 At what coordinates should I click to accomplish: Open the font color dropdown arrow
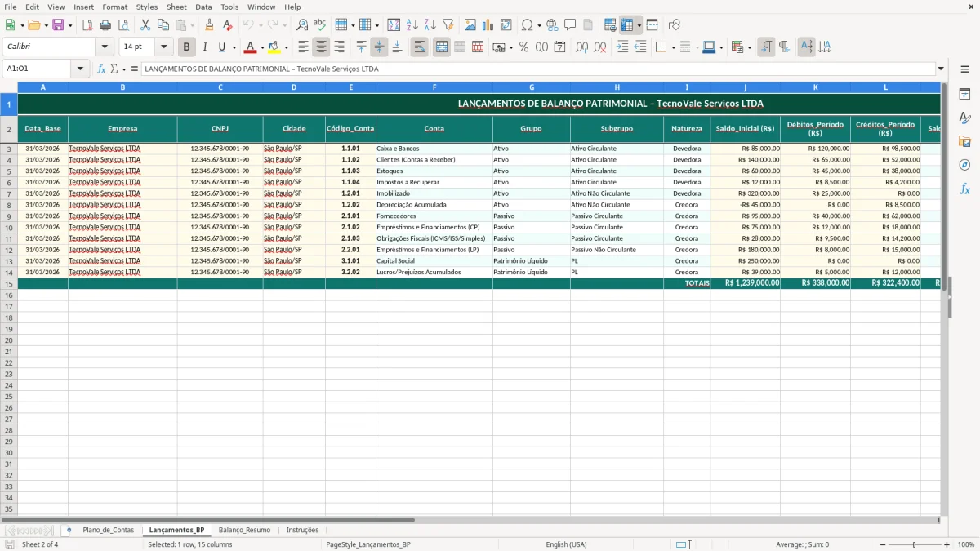click(x=262, y=47)
